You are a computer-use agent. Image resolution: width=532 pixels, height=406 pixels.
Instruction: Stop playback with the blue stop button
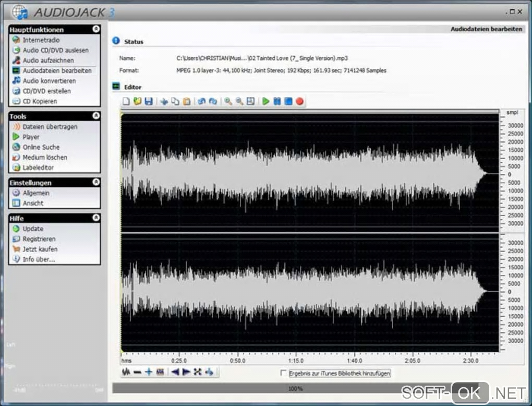[x=288, y=101]
